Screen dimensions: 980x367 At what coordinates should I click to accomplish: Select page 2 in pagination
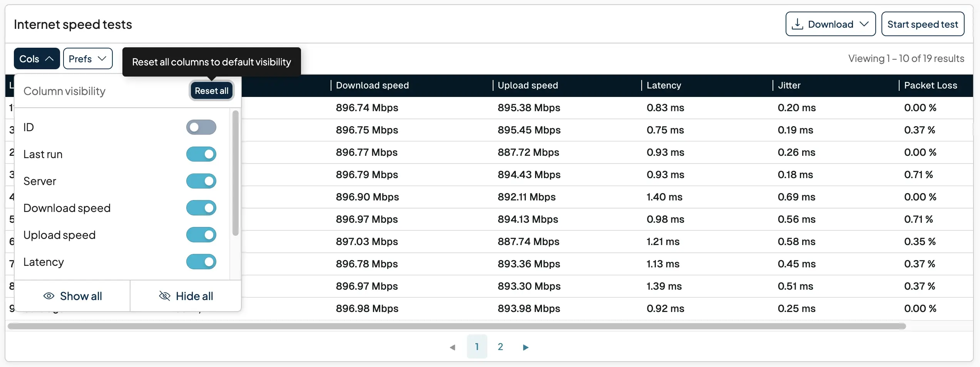click(500, 347)
